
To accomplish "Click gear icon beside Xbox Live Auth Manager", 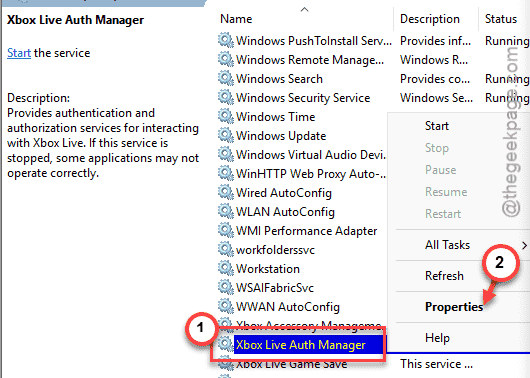I will coord(225,344).
